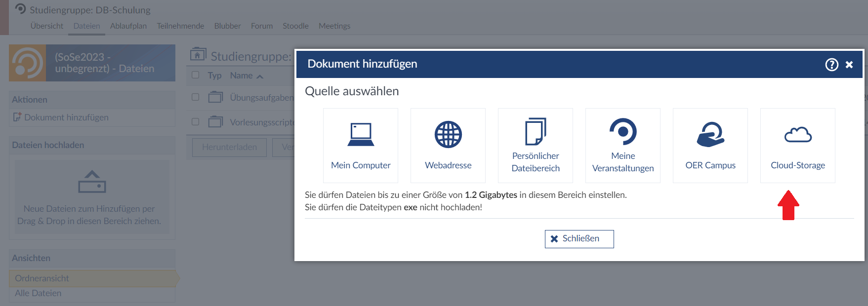This screenshot has width=868, height=306.
Task: Click the Herunterladen button
Action: click(x=229, y=147)
